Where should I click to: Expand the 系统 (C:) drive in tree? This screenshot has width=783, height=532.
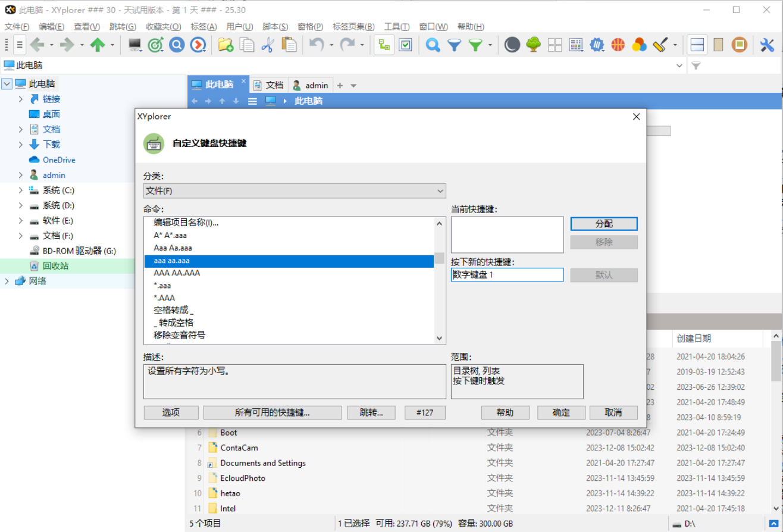(21, 190)
